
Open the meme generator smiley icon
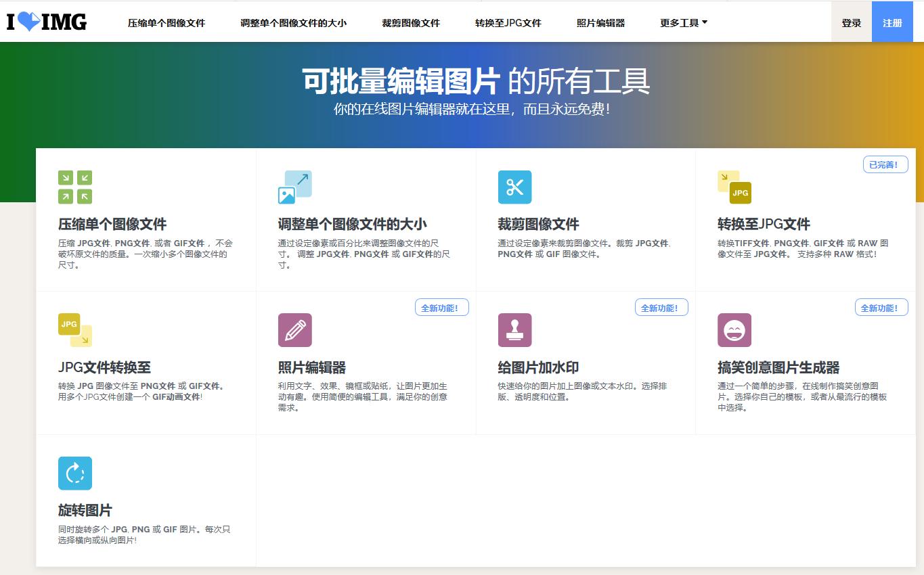pyautogui.click(x=734, y=330)
